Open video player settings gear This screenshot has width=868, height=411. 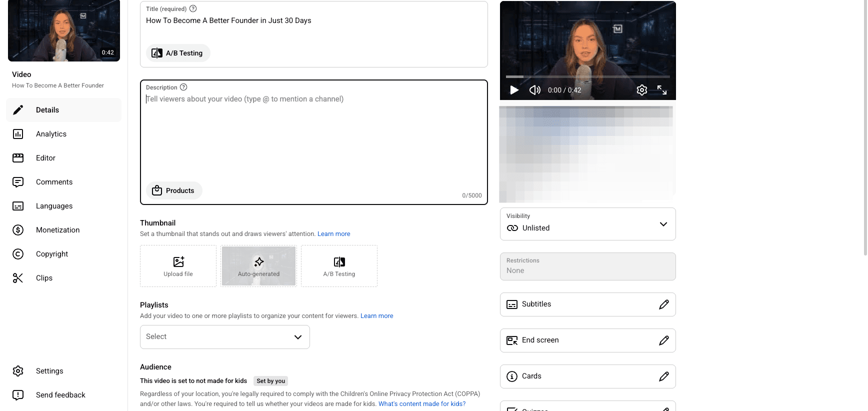coord(642,90)
